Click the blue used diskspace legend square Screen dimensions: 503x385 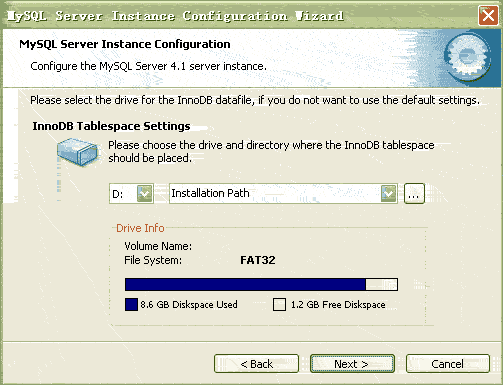click(131, 304)
